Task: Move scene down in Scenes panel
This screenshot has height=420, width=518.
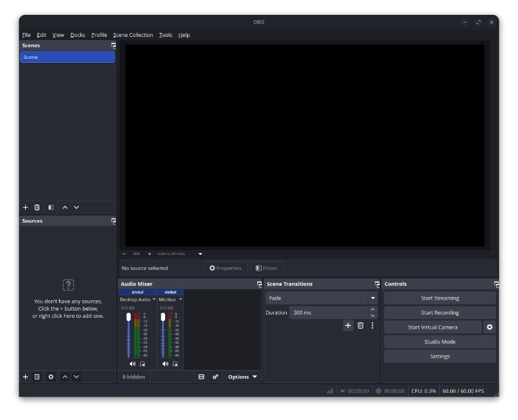Action: 76,207
